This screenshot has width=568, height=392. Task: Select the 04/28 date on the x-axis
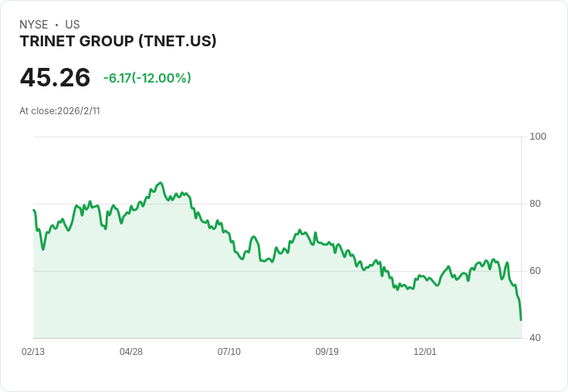131,352
